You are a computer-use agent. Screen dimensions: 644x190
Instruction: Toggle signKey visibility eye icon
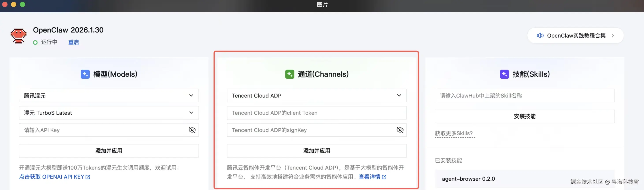pos(400,130)
